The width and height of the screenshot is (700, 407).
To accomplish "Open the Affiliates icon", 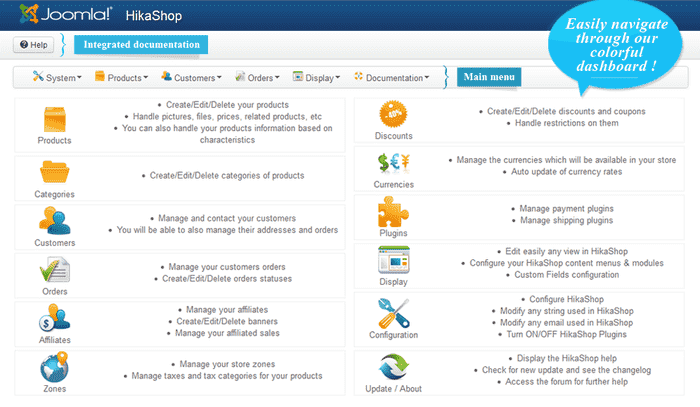I will (x=54, y=319).
